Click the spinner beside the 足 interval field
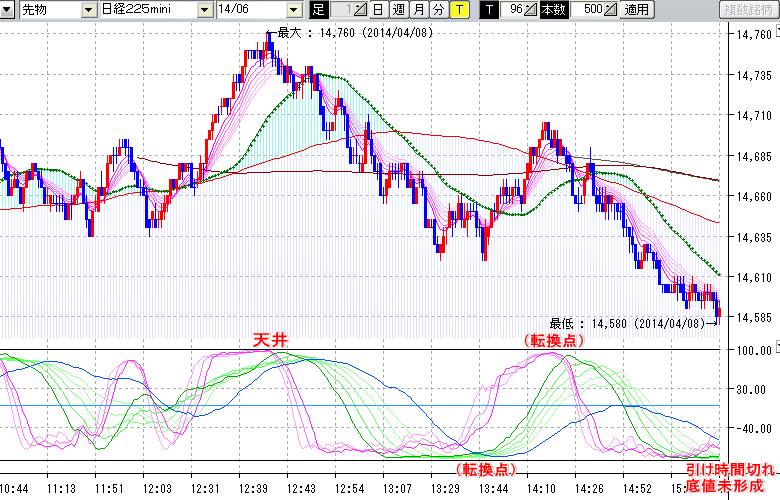This screenshot has width=780, height=500. (361, 9)
